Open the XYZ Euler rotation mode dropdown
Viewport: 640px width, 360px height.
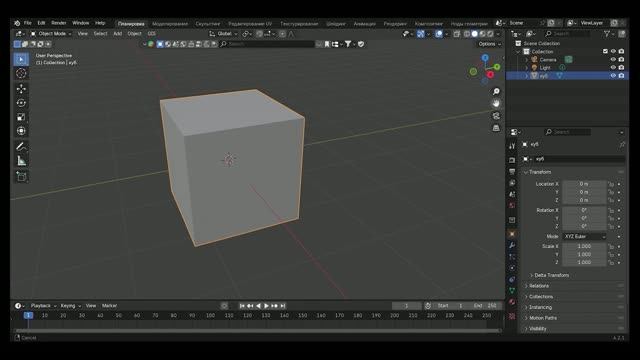(584, 237)
